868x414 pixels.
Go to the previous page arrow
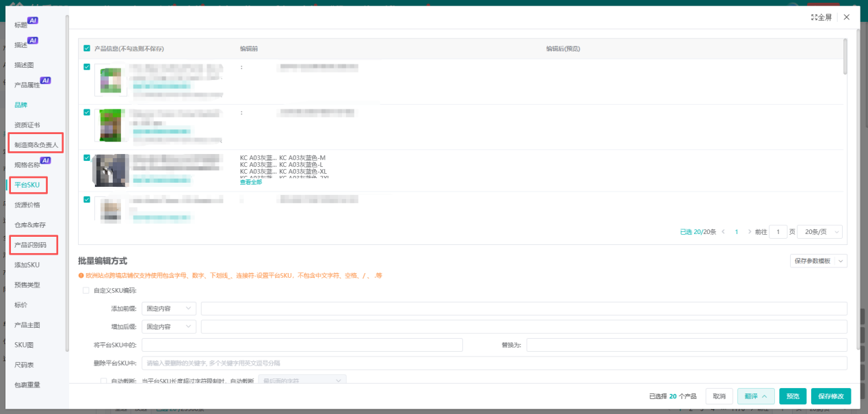pos(724,232)
